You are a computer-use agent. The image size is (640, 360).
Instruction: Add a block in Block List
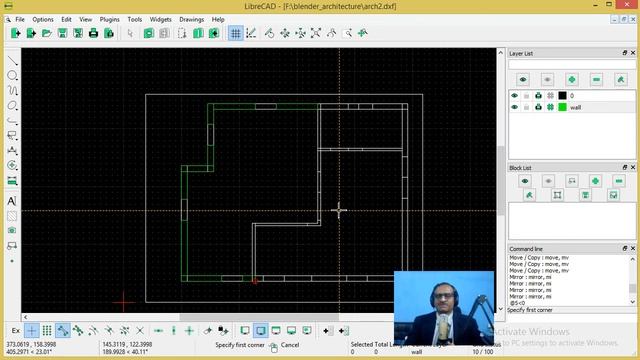point(595,181)
